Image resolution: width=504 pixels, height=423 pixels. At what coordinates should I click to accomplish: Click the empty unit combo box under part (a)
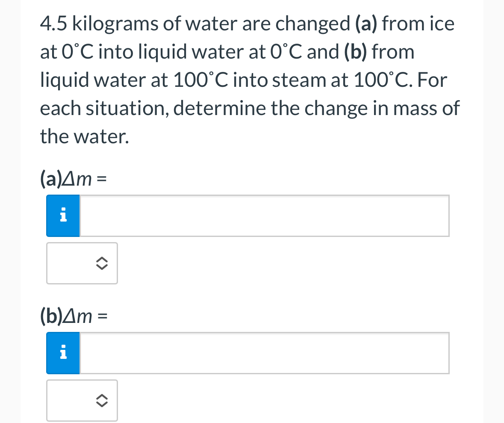click(82, 263)
